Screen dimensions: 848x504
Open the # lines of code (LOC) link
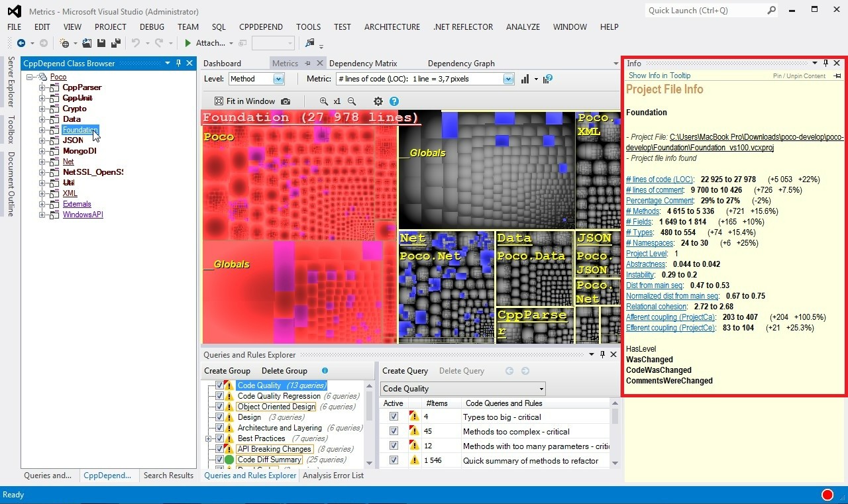660,179
